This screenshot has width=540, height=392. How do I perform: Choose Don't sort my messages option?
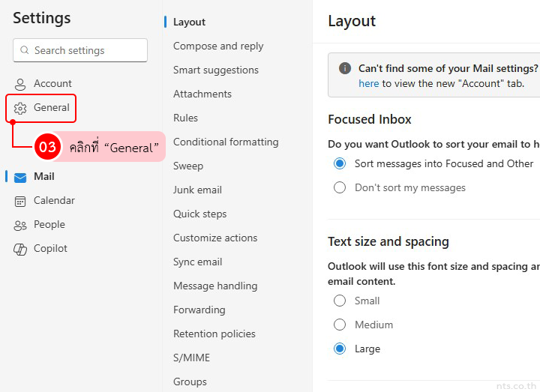340,187
